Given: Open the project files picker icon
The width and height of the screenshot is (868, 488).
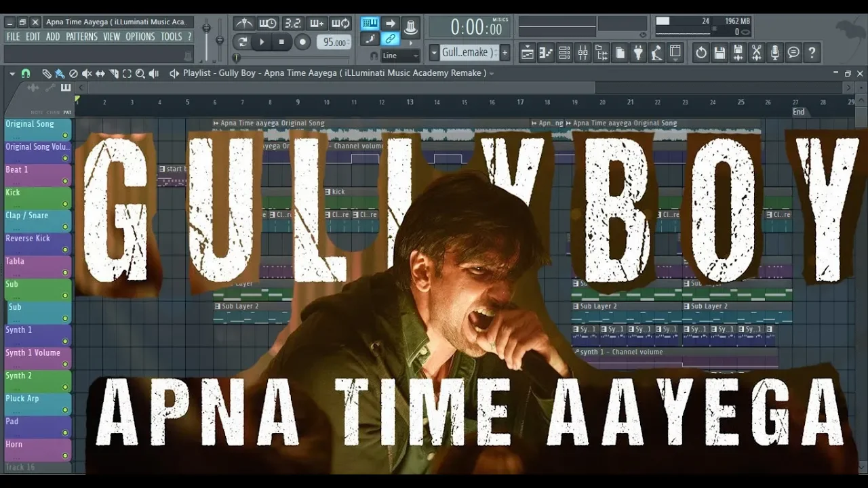Looking at the screenshot, I should point(619,53).
